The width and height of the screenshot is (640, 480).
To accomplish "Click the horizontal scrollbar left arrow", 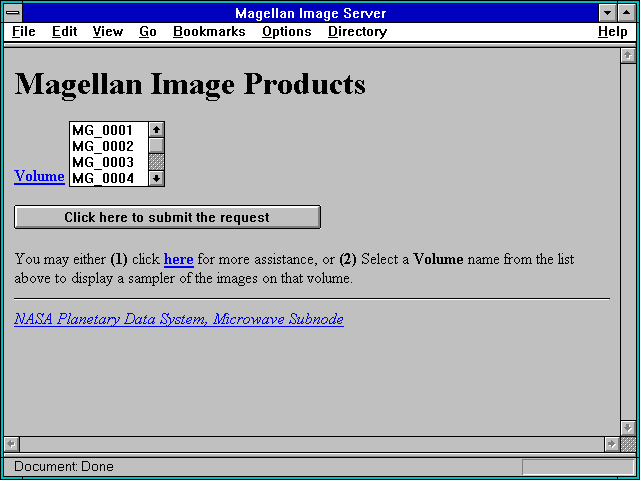I will (x=12, y=444).
